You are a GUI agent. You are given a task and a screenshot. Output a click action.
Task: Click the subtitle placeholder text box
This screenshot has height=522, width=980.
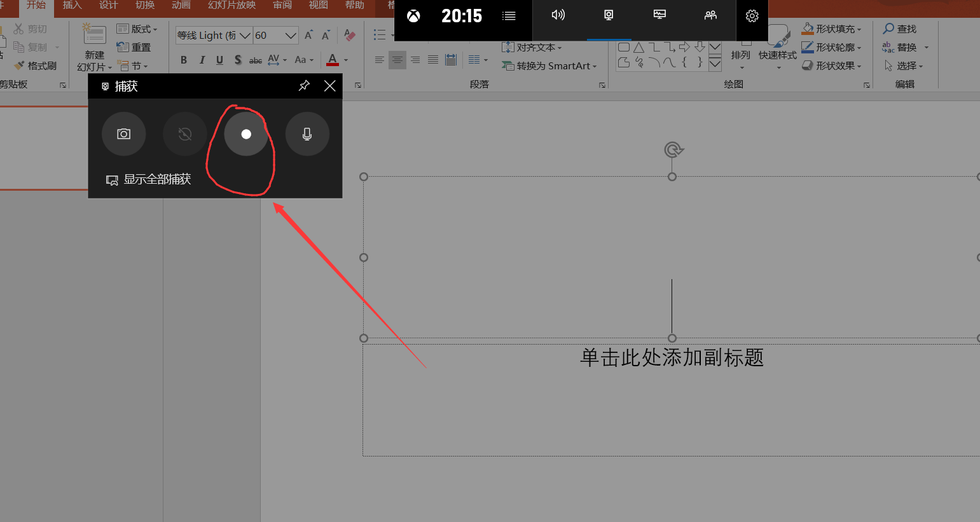pos(671,357)
